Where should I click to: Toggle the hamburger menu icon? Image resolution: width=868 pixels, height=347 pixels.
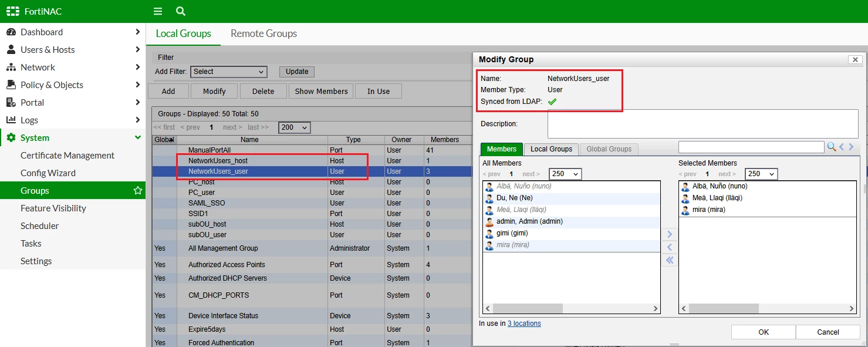(157, 11)
